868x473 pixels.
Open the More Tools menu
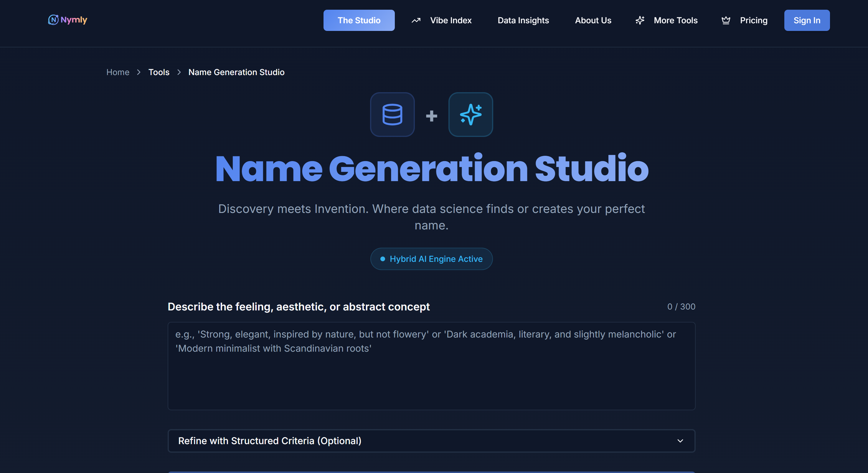coord(675,21)
